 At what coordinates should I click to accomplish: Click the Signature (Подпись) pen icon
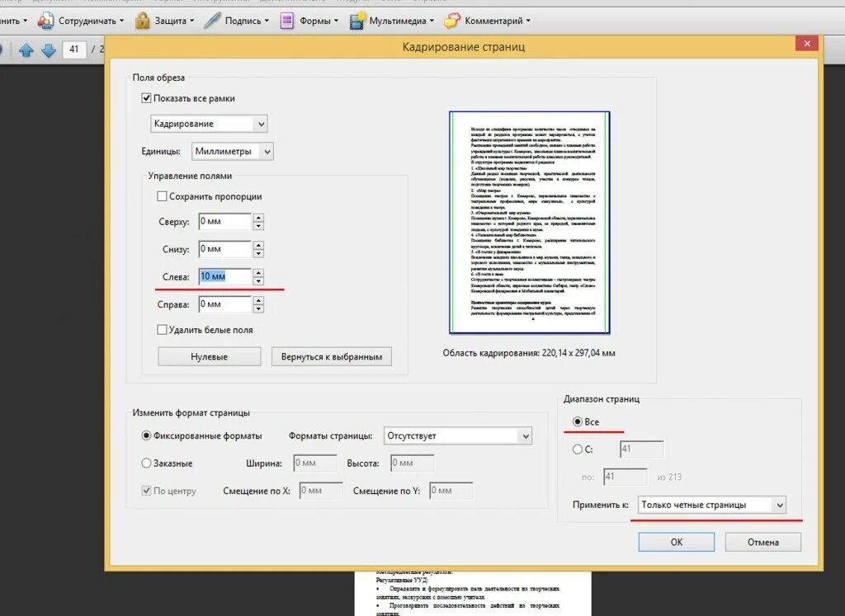pos(212,21)
